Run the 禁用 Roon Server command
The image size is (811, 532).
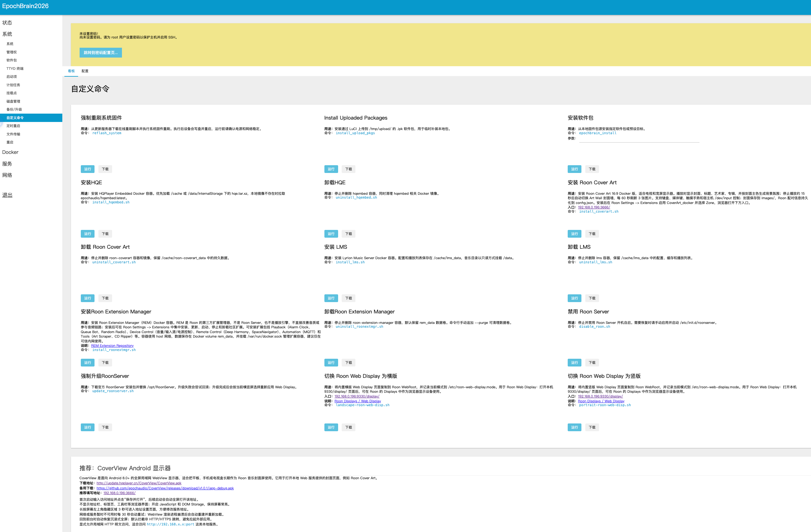pos(574,363)
